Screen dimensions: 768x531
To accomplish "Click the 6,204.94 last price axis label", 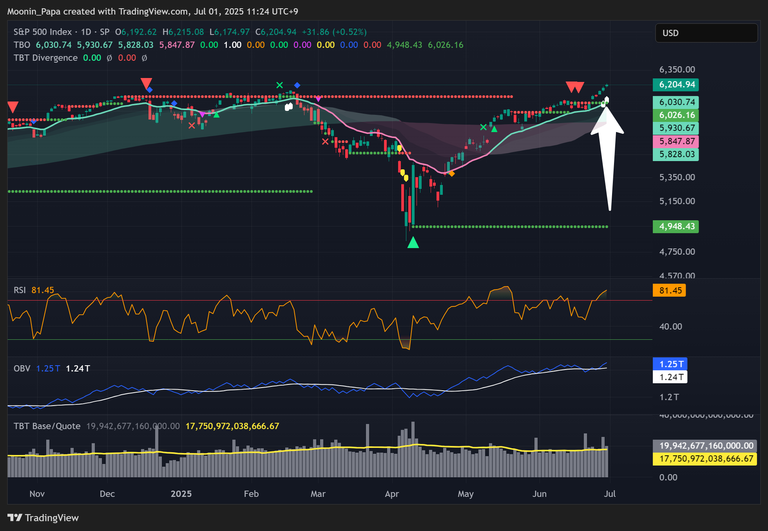I will click(676, 85).
